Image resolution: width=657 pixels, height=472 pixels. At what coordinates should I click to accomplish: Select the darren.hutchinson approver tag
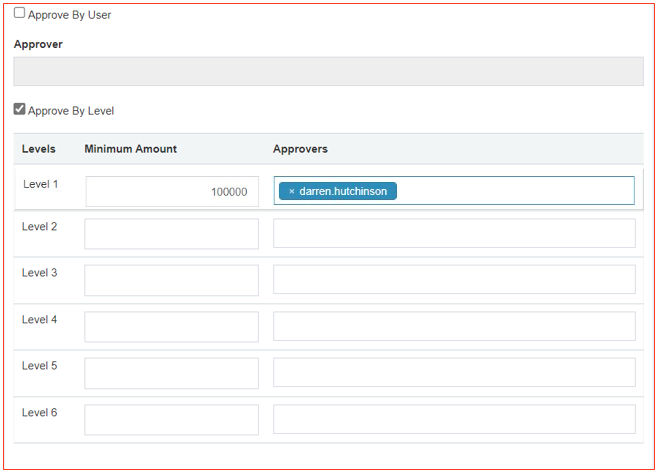[343, 191]
